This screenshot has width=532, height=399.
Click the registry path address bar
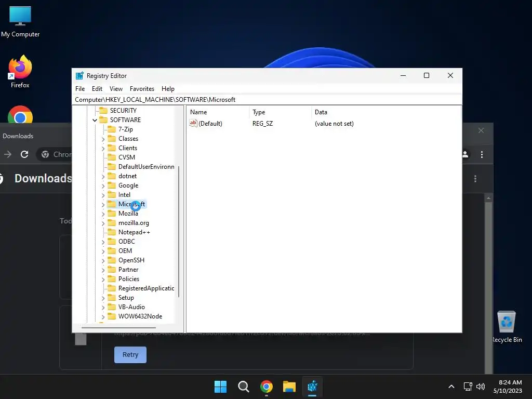coord(267,100)
